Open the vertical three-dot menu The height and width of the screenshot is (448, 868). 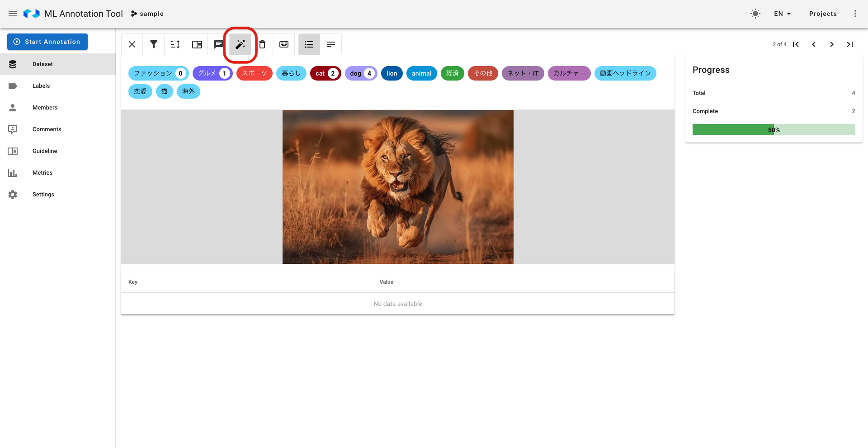coord(855,14)
